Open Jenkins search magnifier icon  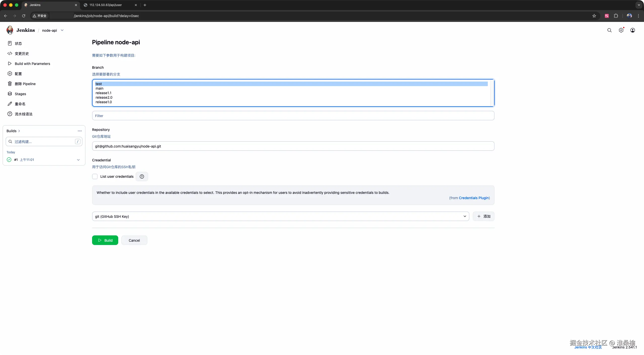point(609,30)
